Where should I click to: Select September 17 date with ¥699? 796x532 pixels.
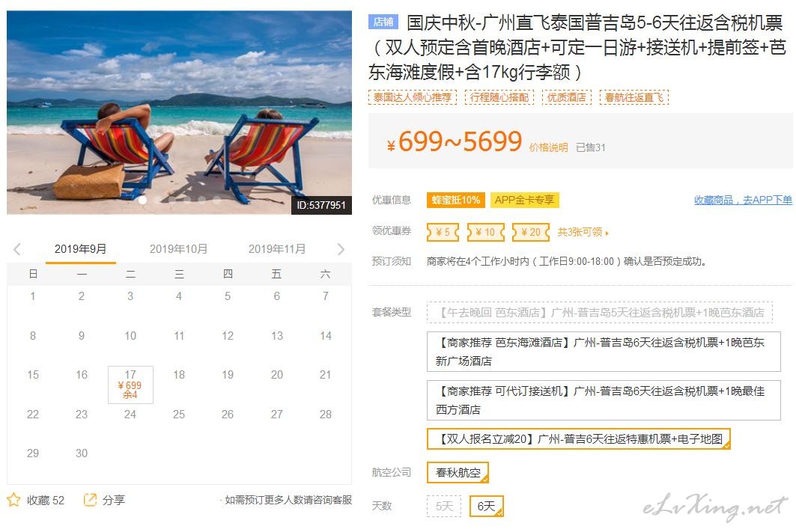click(130, 385)
